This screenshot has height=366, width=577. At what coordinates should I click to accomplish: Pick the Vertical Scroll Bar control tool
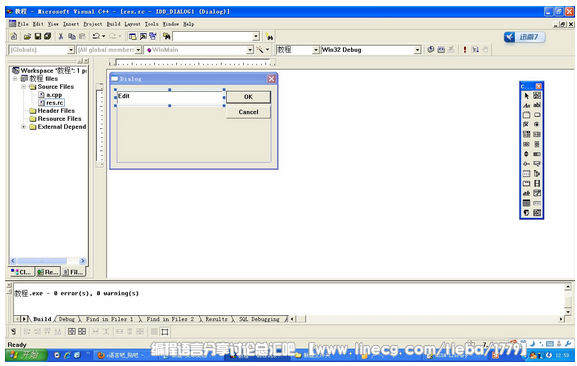tap(537, 144)
